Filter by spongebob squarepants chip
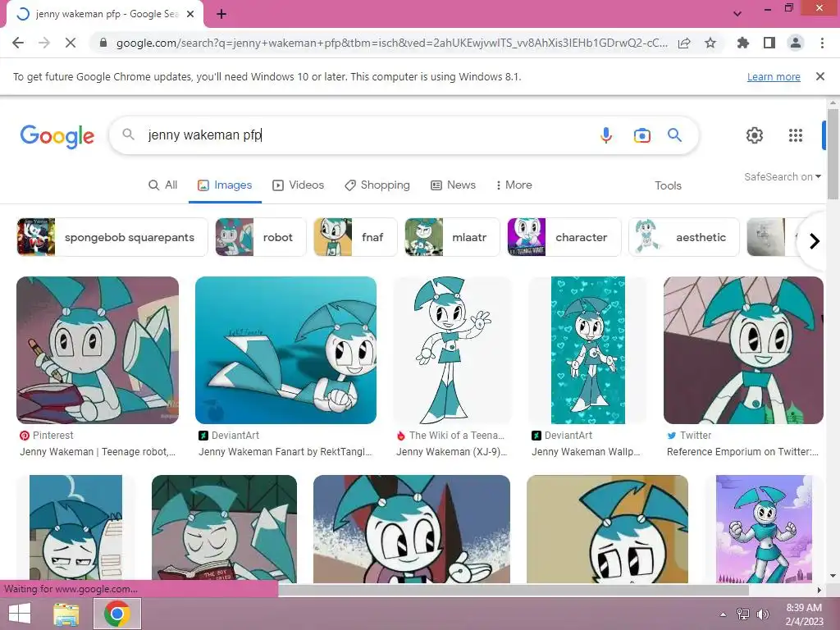The width and height of the screenshot is (840, 630). pyautogui.click(x=112, y=237)
